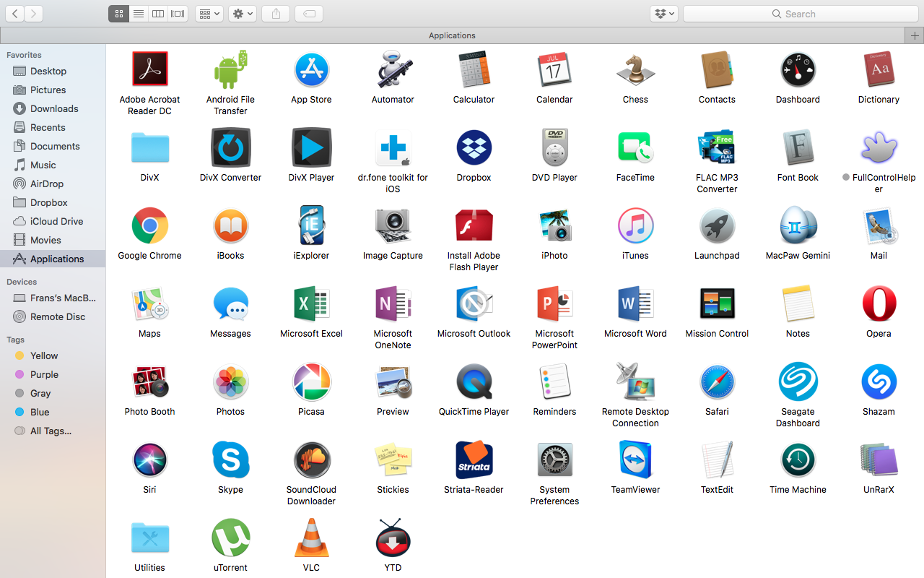The image size is (924, 578).
Task: Switch to column view mode
Action: (157, 14)
